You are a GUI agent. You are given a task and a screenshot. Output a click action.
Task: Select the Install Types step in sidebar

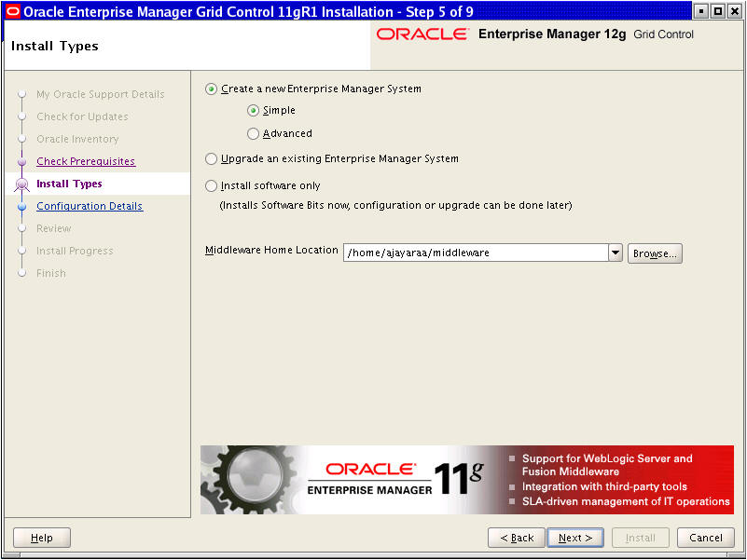click(x=69, y=184)
